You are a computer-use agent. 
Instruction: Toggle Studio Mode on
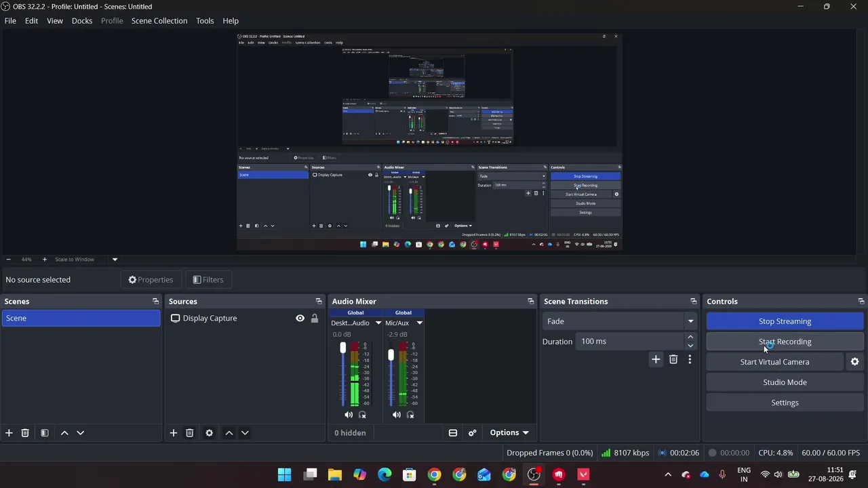point(785,382)
